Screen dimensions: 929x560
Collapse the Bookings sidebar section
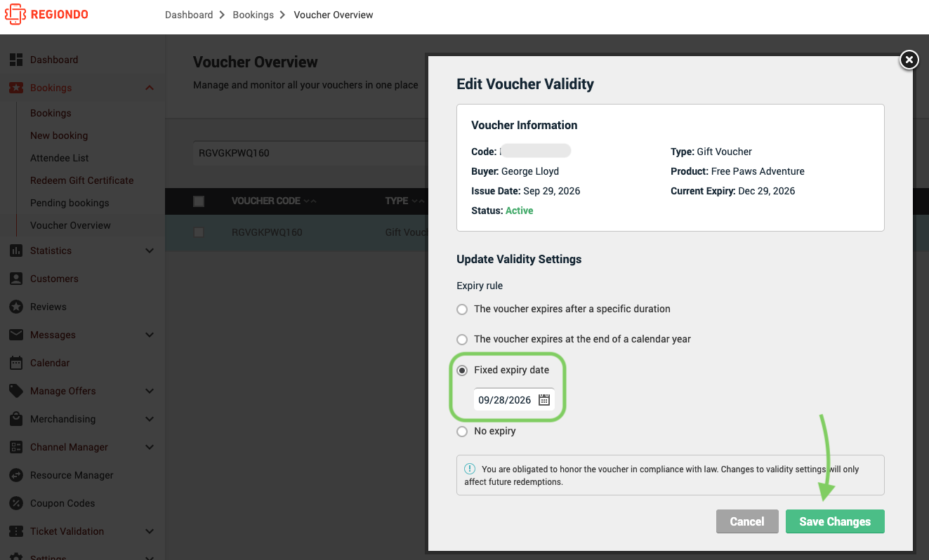click(150, 88)
